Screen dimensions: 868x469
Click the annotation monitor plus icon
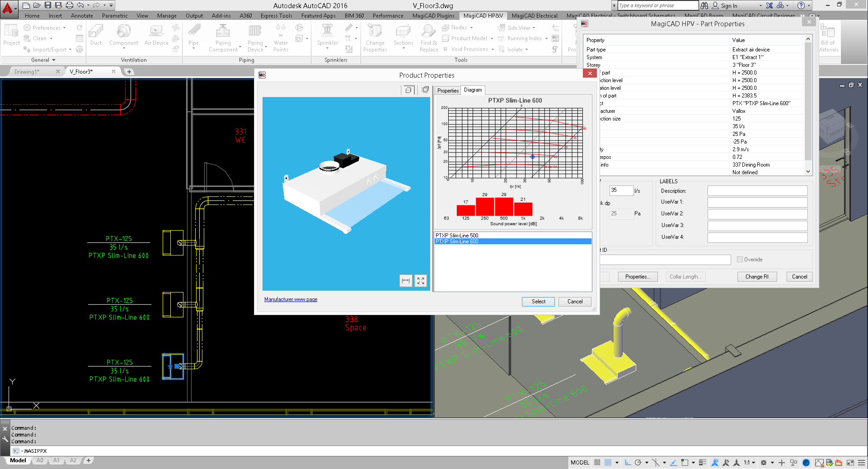[781, 462]
